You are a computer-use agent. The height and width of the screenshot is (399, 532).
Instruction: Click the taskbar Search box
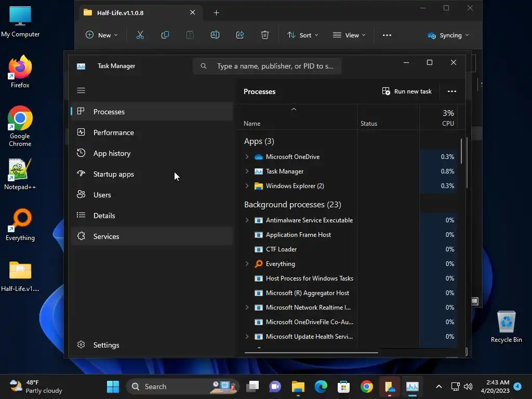pos(182,387)
